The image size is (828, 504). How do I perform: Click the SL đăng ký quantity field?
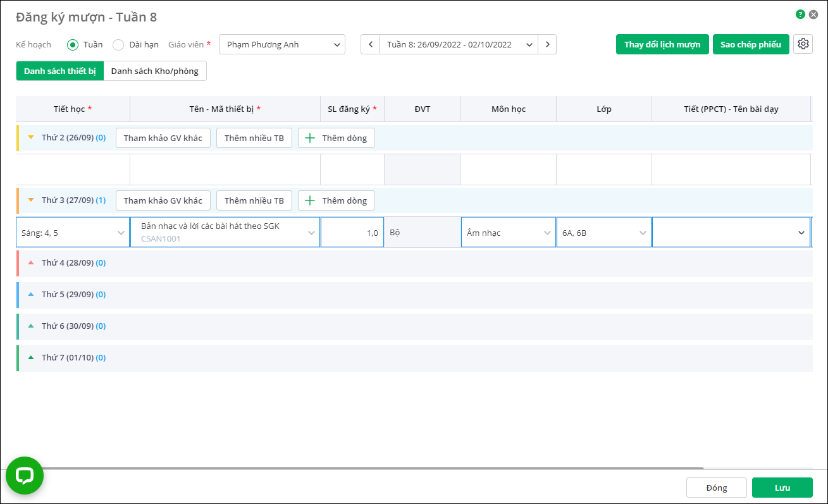352,233
